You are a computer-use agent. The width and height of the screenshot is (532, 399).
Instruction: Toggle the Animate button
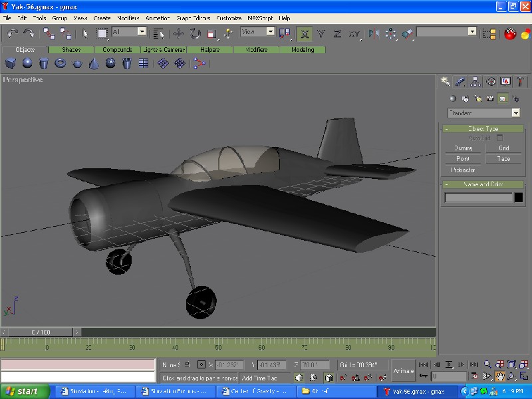[403, 370]
